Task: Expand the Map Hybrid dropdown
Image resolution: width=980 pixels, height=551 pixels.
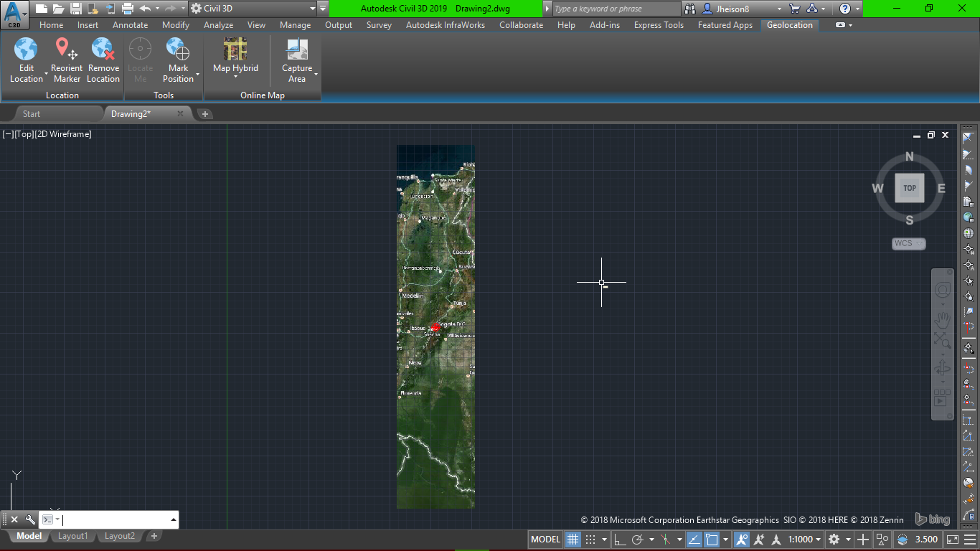Action: pyautogui.click(x=235, y=76)
